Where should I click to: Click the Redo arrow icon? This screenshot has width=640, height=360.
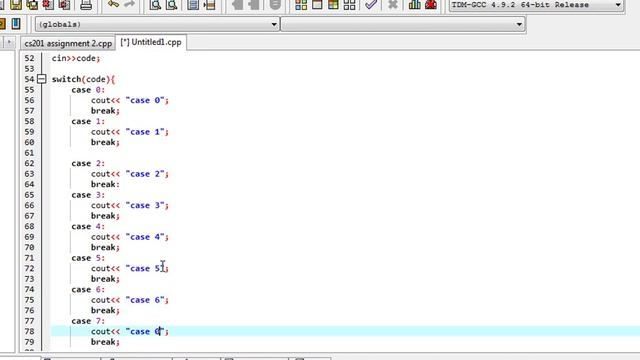click(129, 4)
